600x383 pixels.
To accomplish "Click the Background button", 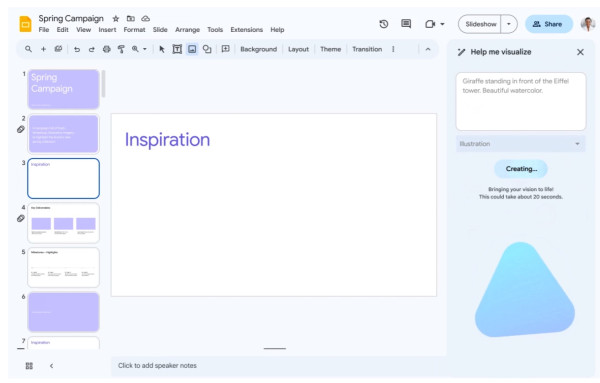I will (258, 49).
